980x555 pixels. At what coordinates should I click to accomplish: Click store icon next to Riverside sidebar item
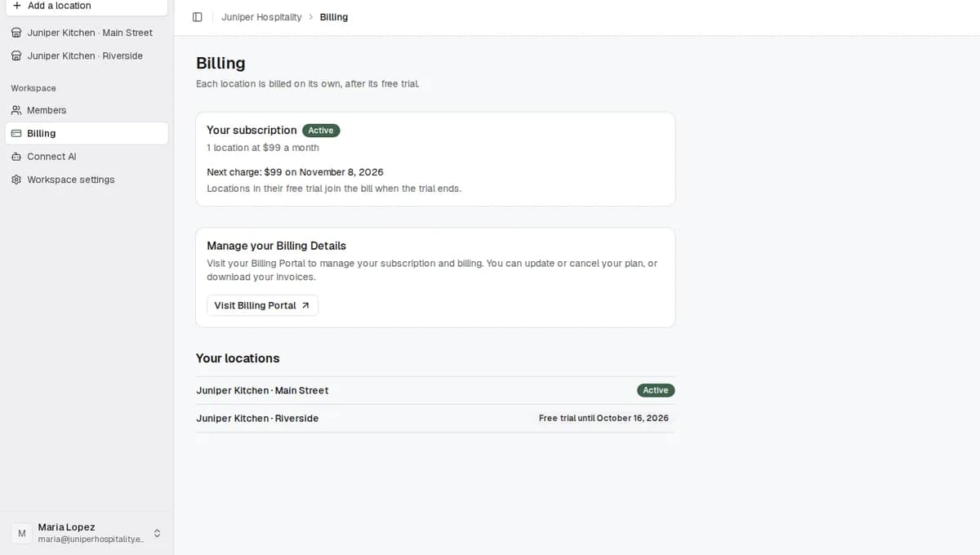click(x=16, y=55)
